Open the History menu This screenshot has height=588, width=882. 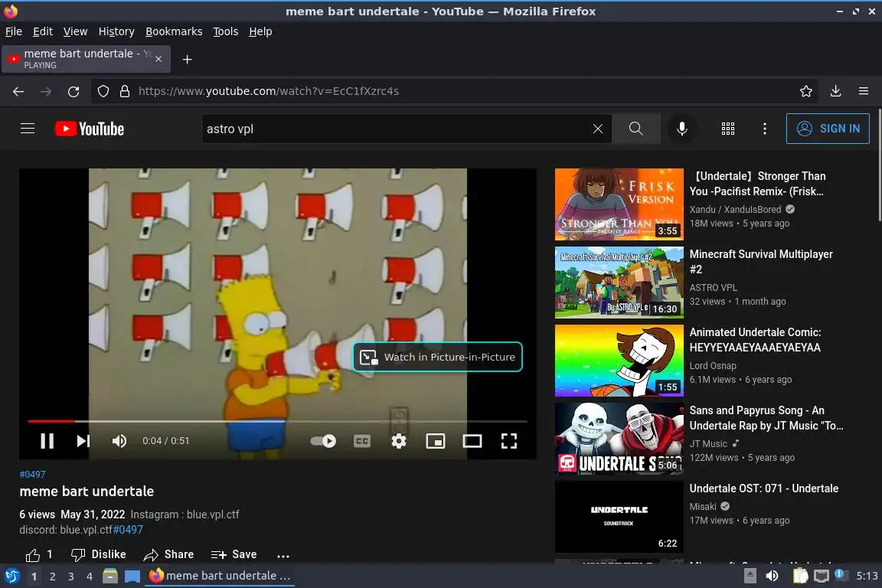click(116, 31)
